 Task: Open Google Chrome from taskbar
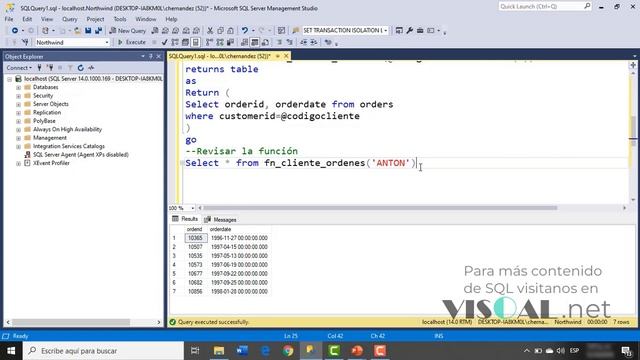pos(288,351)
